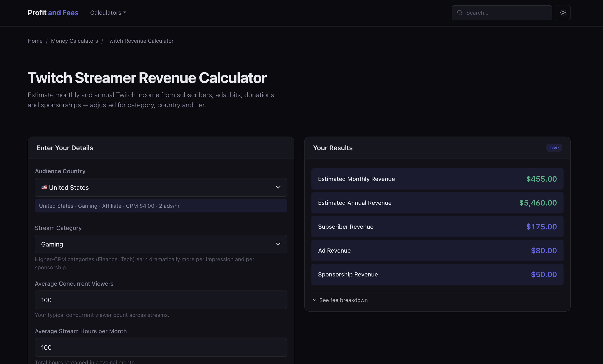Click the Estimated Monthly Revenue label
603x364 pixels.
point(356,179)
